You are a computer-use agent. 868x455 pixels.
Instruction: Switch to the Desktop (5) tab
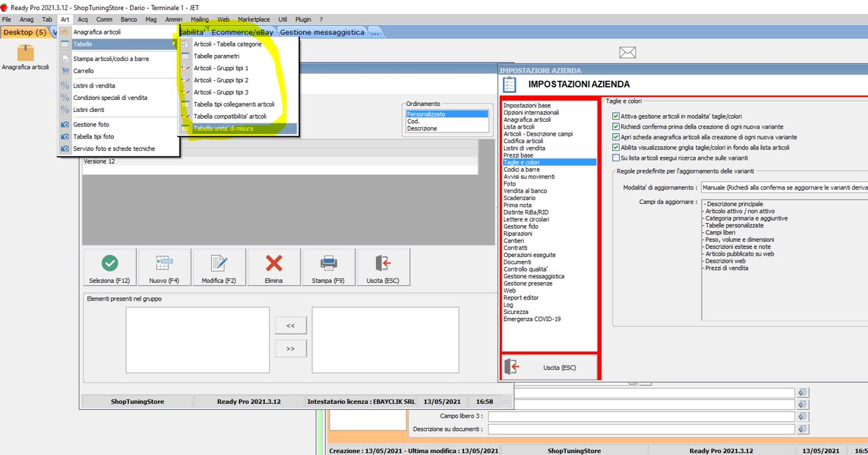24,32
